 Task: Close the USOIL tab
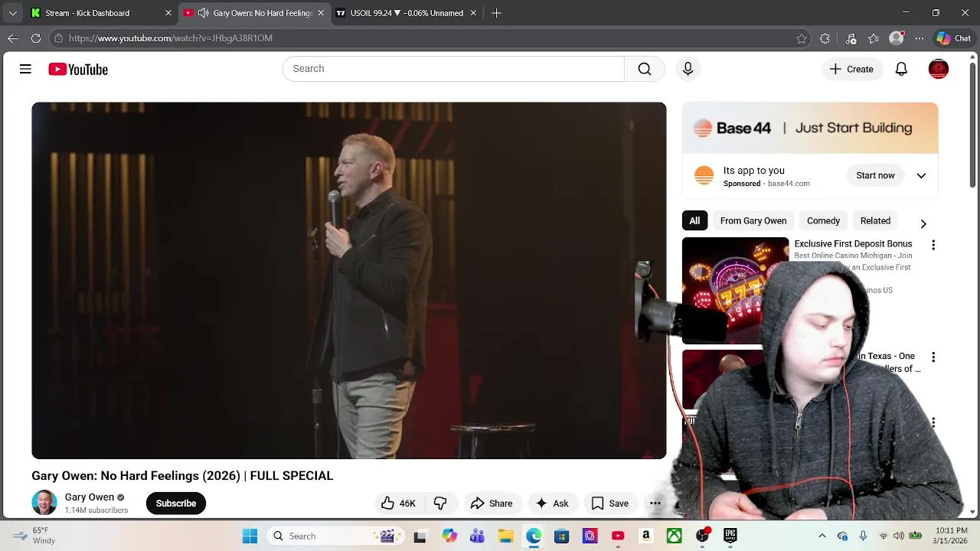click(473, 13)
